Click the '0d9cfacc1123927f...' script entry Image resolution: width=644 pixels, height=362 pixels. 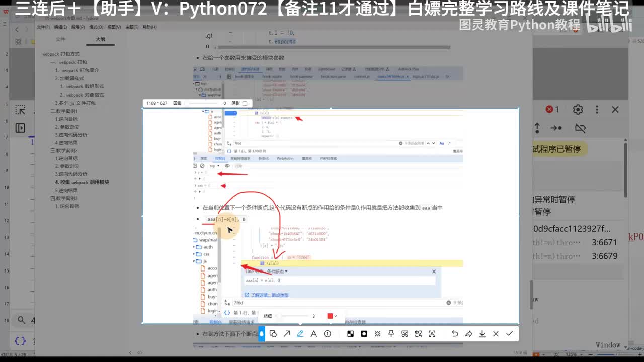pos(572,228)
